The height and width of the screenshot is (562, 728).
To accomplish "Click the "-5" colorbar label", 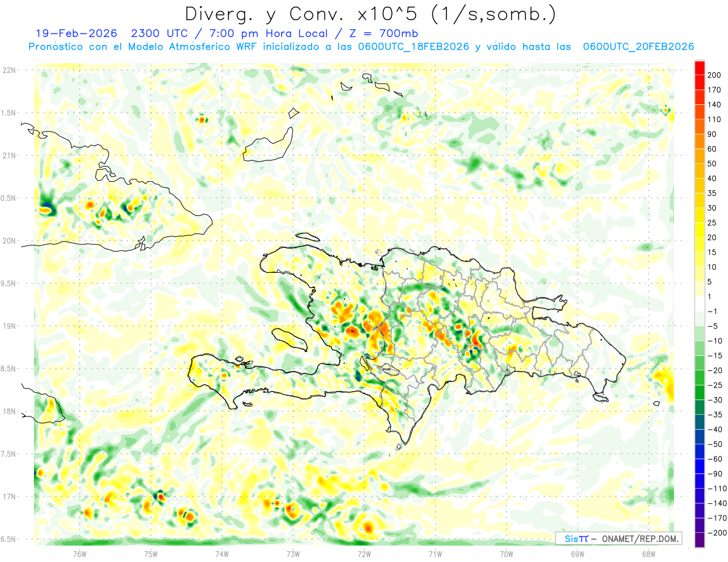I will click(x=713, y=326).
